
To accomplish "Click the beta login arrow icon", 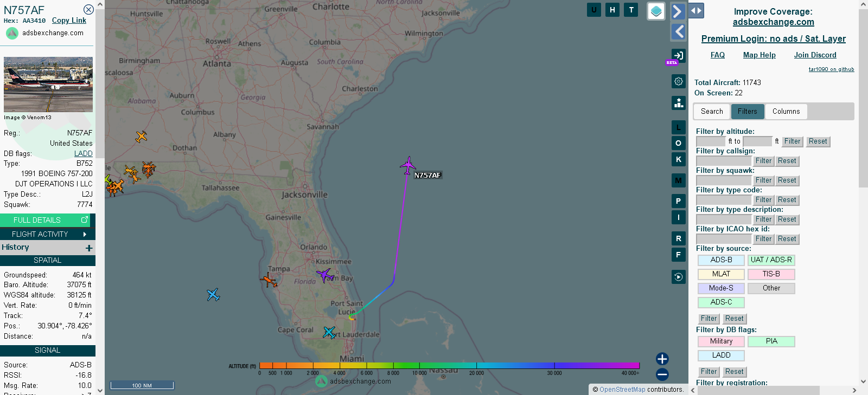I will click(x=678, y=55).
